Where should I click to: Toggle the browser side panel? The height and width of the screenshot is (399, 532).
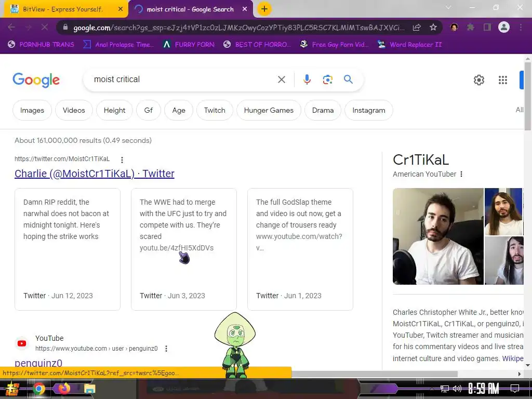tap(487, 28)
